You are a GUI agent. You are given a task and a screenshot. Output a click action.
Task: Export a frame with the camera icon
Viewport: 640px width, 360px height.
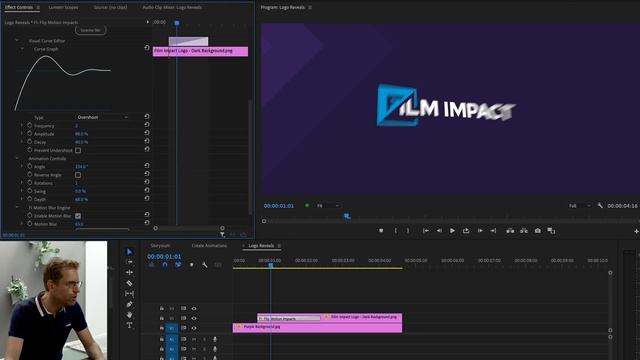(x=538, y=231)
